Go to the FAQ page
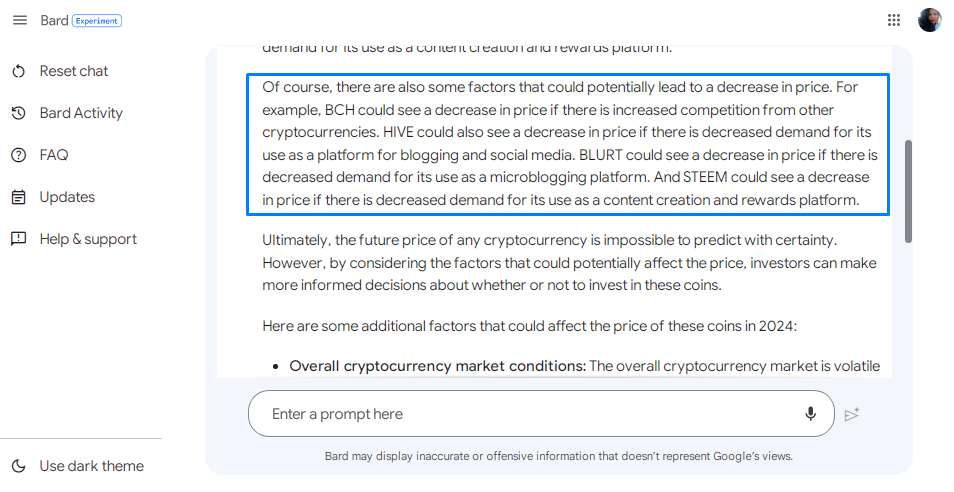 click(x=54, y=155)
